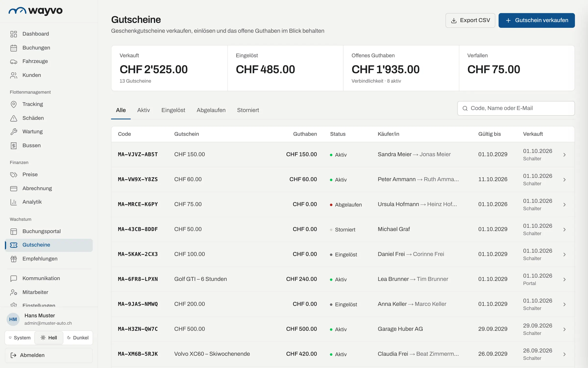Screen dimensions: 588x368
Task: Expand the row of voucher MA-VJVZ-AB5T
Action: pos(564,155)
